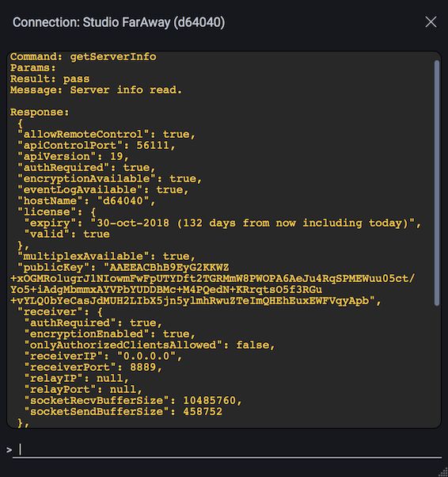Click the "receiverIP": "0.0.0.0" line
This screenshot has width=448, height=477.
pyautogui.click(x=103, y=357)
